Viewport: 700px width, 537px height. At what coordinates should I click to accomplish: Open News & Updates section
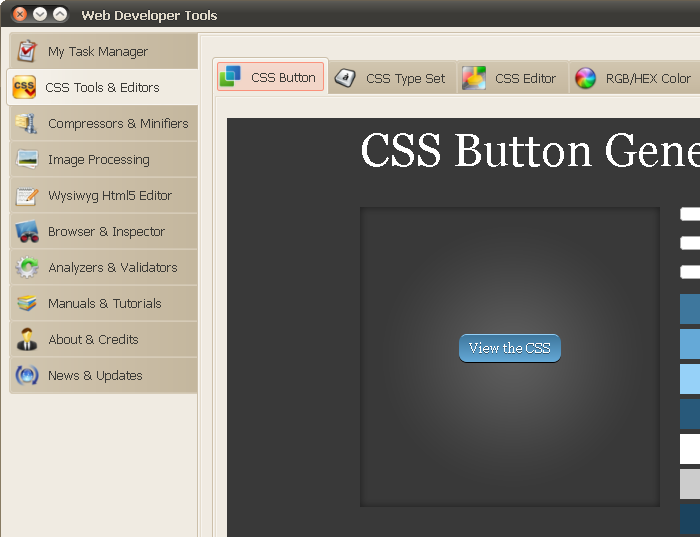[104, 375]
